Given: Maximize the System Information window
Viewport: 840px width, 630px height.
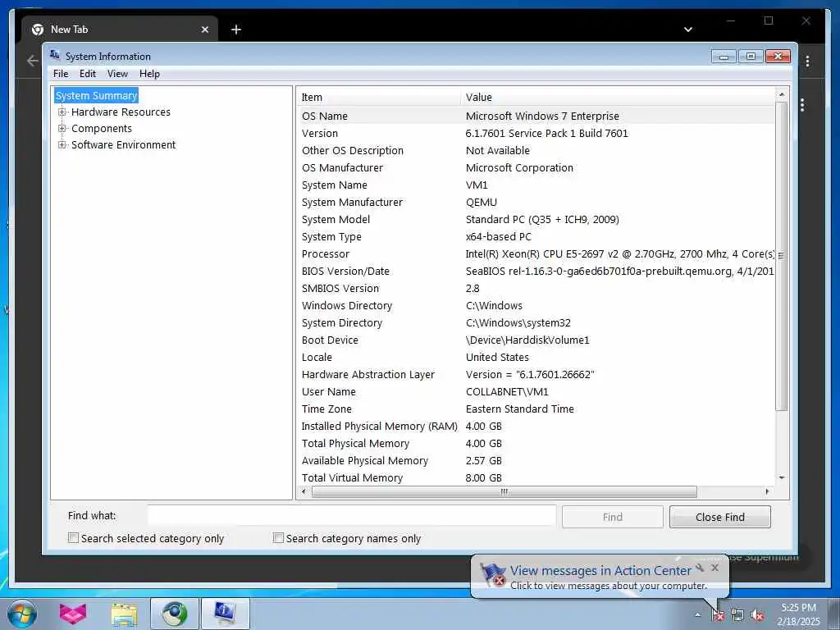Looking at the screenshot, I should point(751,57).
